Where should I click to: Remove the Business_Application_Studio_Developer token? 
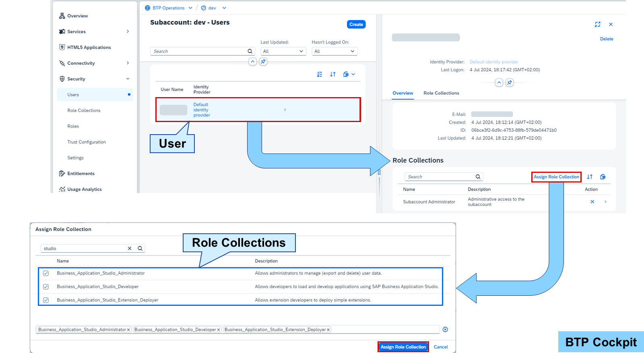point(219,330)
